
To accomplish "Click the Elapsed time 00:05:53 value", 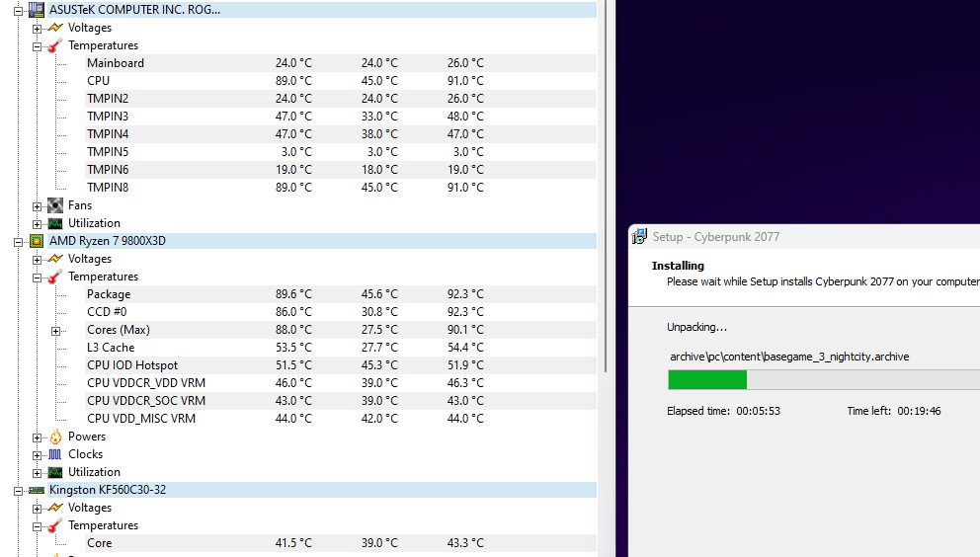I will 758,412.
